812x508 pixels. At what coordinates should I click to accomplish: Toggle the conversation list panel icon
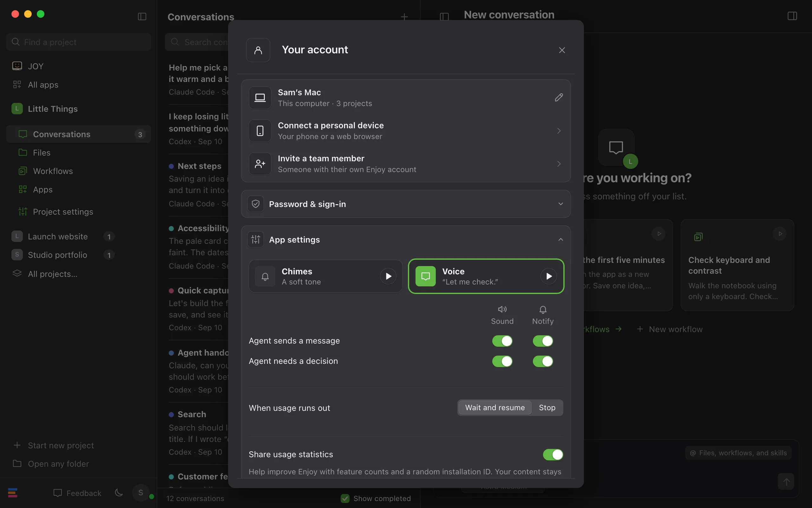tap(444, 17)
